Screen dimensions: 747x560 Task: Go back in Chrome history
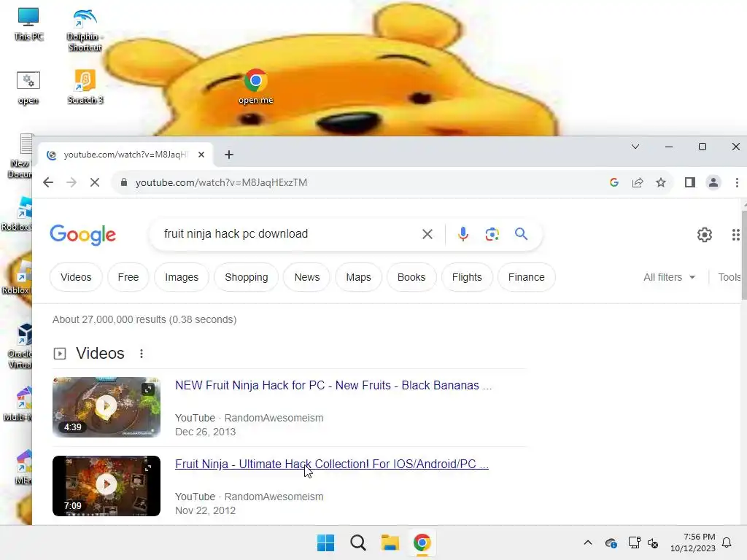tap(48, 182)
